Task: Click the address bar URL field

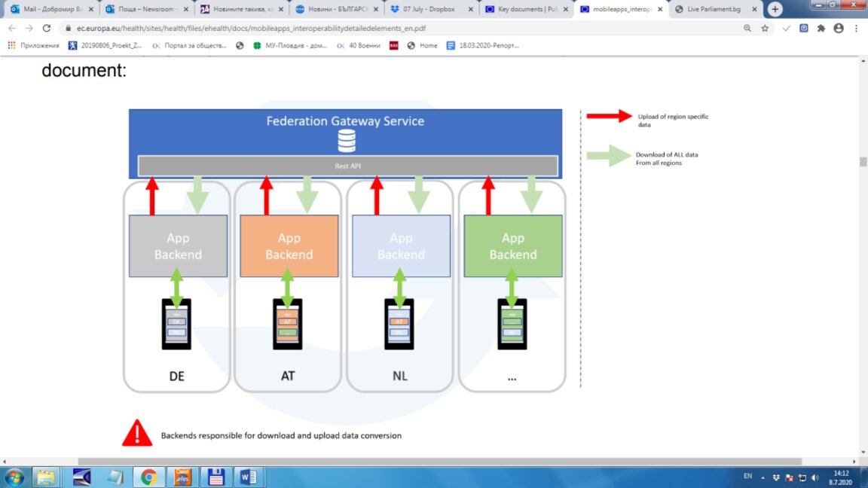Action: 404,28
